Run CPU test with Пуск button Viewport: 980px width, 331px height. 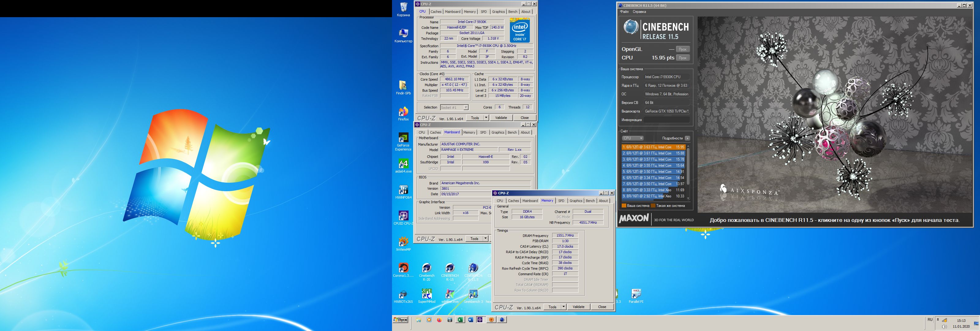[x=683, y=58]
